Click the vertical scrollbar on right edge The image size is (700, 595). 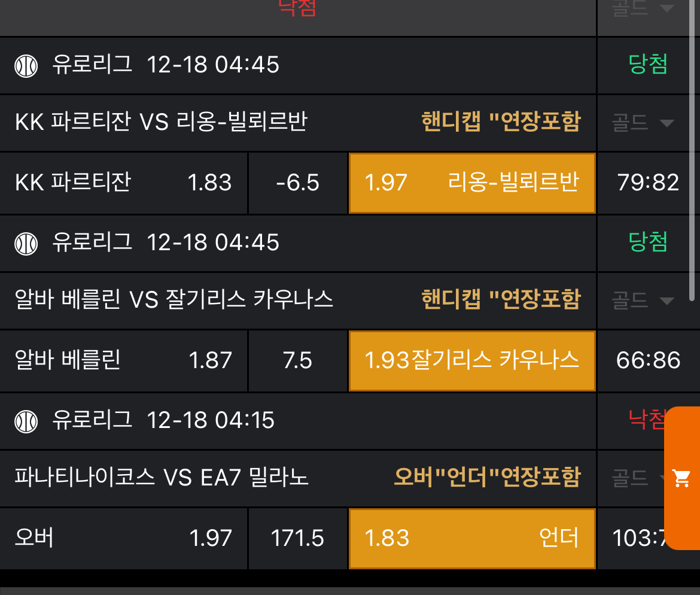692,152
